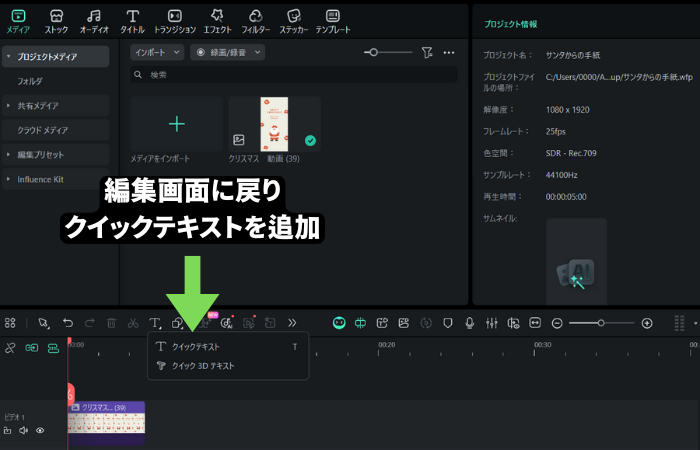
Task: Select the クリスマス 動画 (39) thumbnail
Action: pyautogui.click(x=274, y=124)
